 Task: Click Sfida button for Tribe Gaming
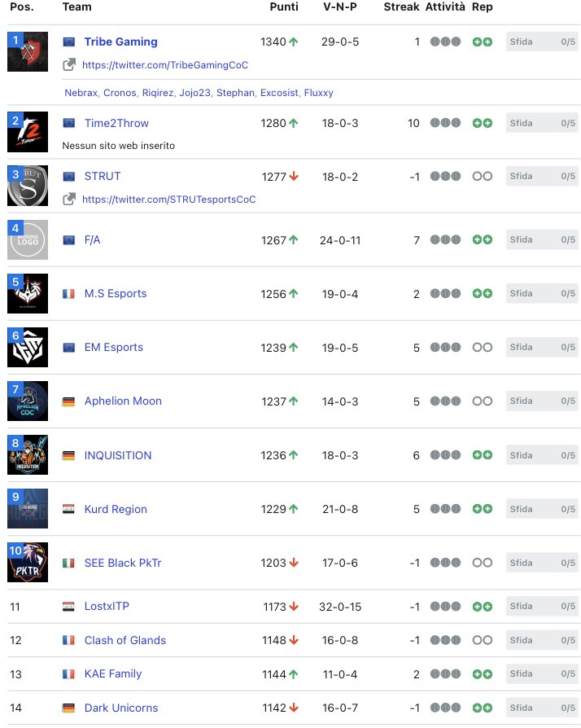pyautogui.click(x=542, y=42)
